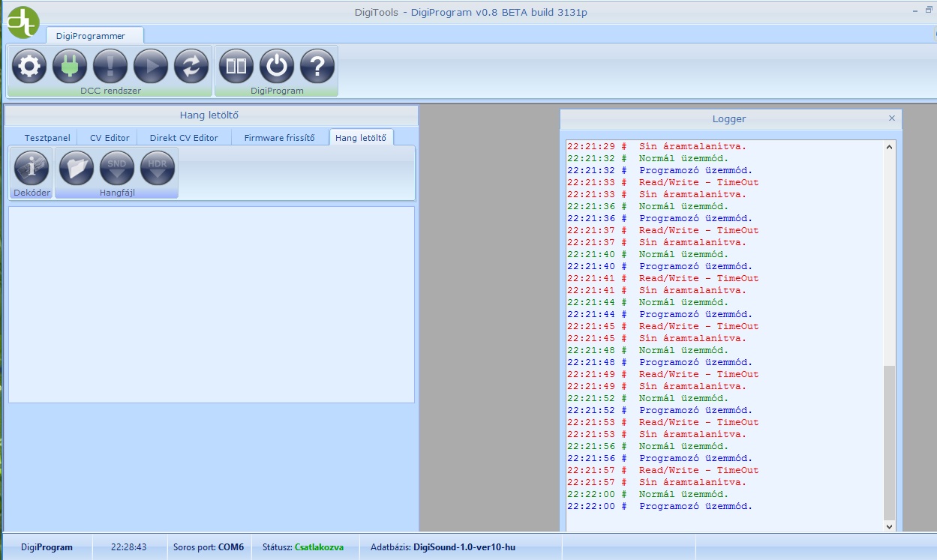Select log line 22:21:36 Programozó üzemmód
Viewport: 937px width, 560px height.
(x=659, y=218)
